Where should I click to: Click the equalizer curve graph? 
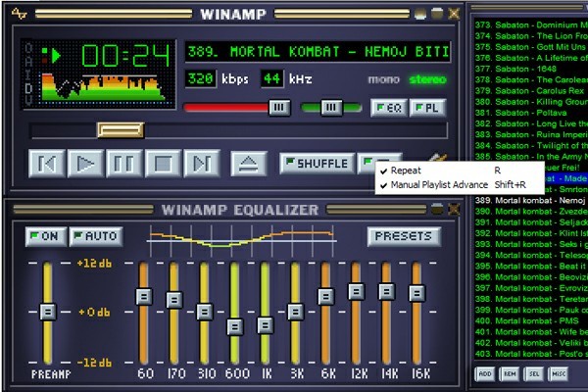[x=241, y=239]
